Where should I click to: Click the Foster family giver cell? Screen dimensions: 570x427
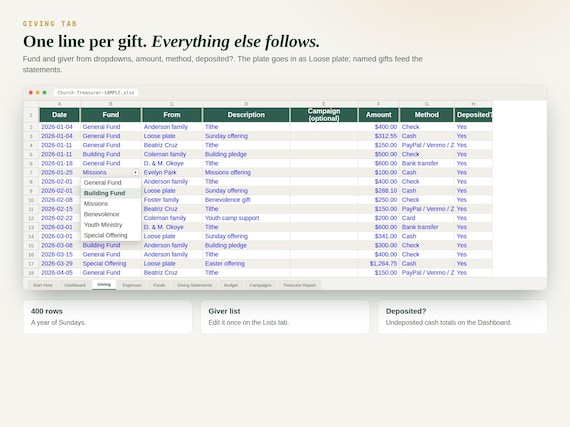click(172, 200)
